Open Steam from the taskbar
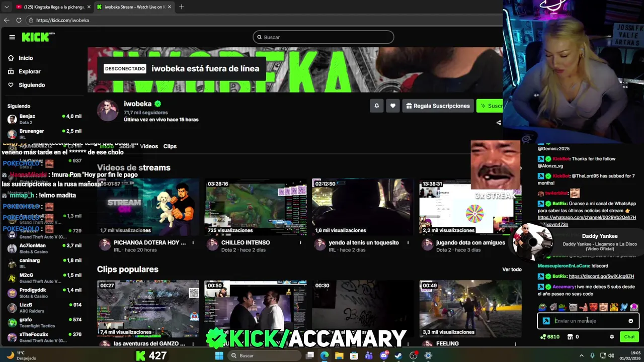 coord(398,355)
